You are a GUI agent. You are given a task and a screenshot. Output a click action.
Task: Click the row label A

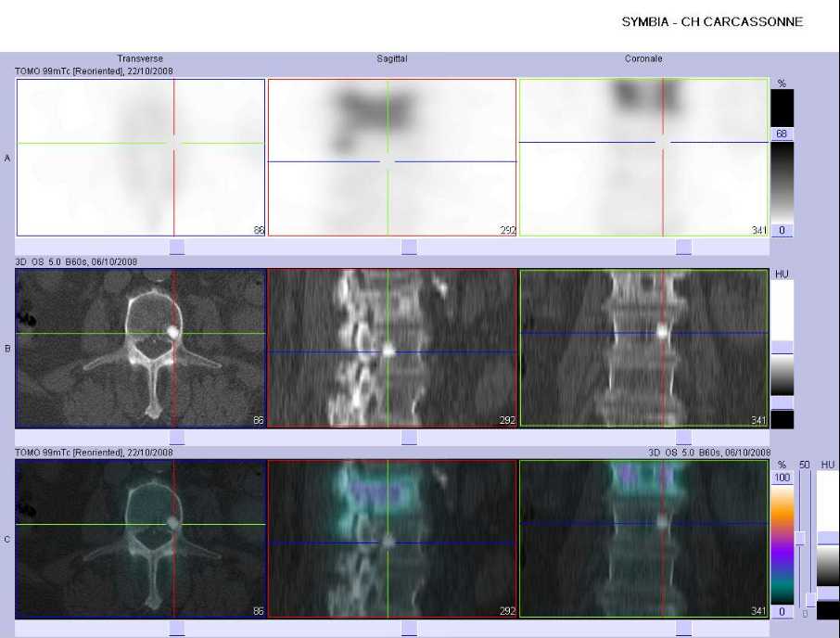pyautogui.click(x=7, y=158)
